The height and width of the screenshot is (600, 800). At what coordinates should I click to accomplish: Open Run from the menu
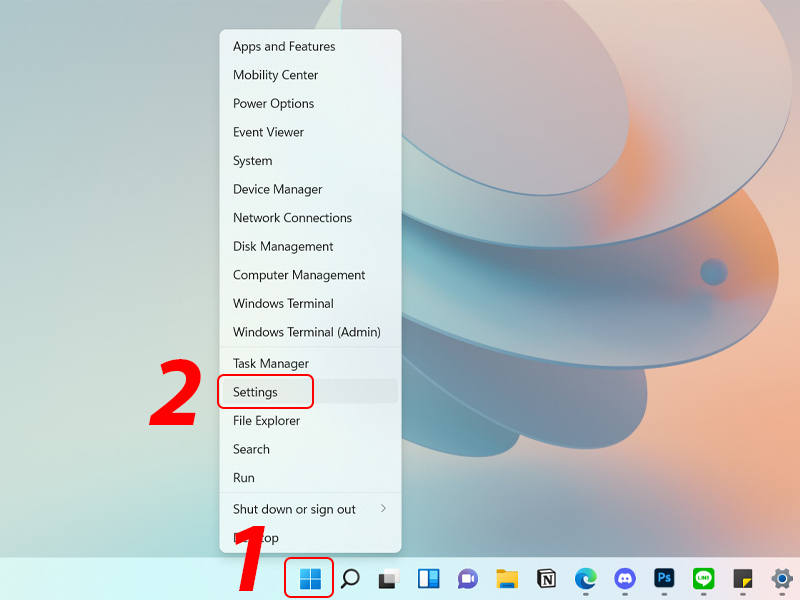pyautogui.click(x=310, y=478)
